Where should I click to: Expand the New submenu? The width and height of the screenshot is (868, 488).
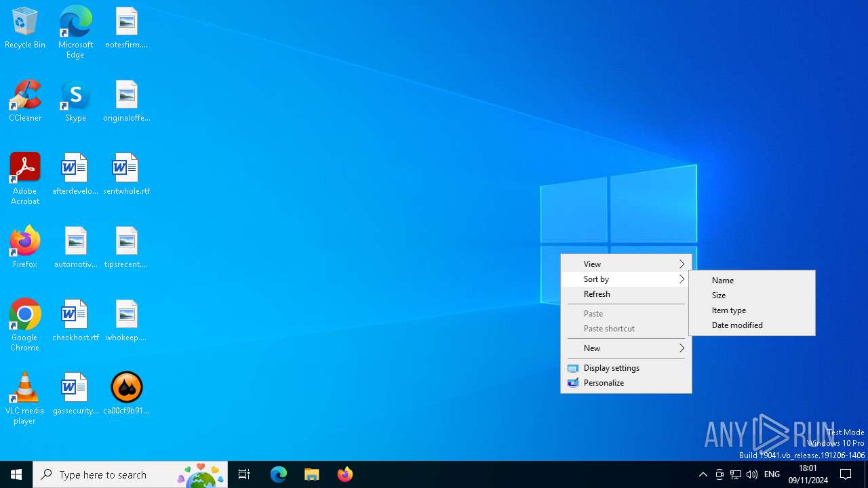pyautogui.click(x=627, y=348)
